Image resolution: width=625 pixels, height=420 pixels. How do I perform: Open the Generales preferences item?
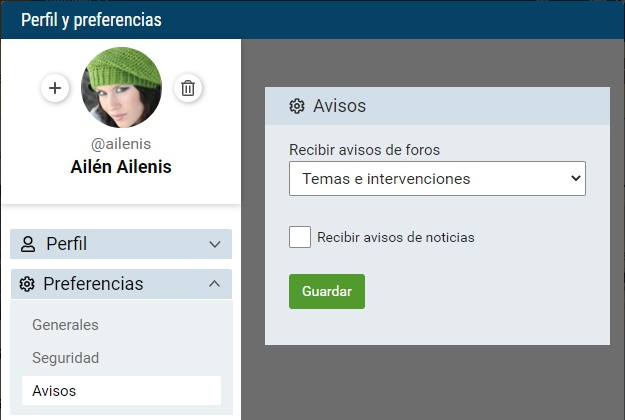(65, 325)
